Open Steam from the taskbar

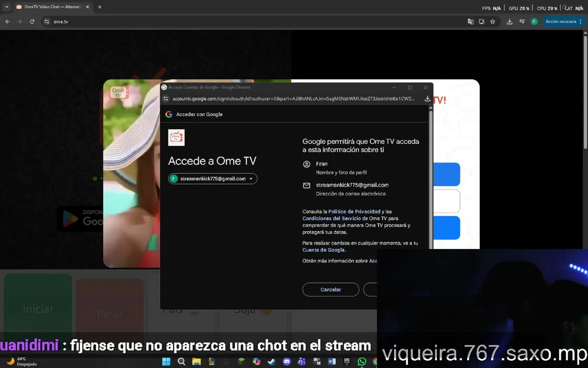[x=272, y=361]
